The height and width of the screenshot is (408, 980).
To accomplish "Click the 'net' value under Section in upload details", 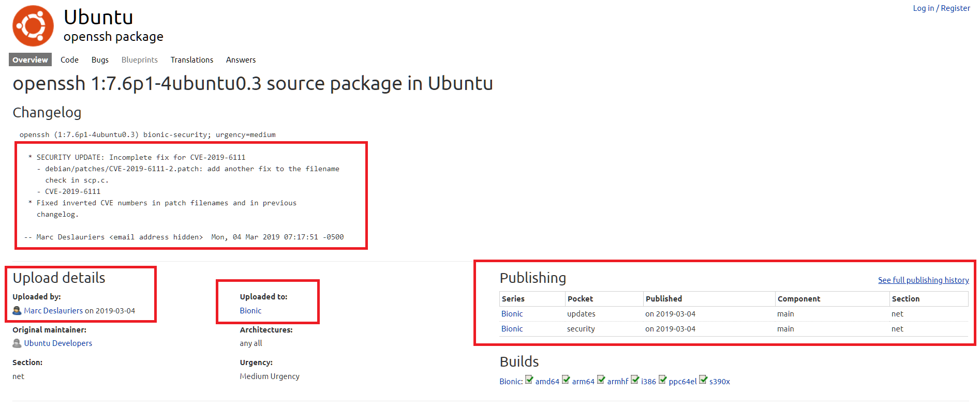I will 18,376.
